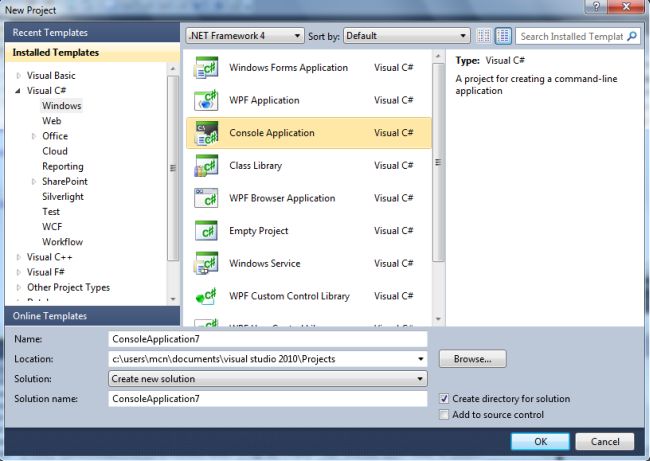The width and height of the screenshot is (650, 461).
Task: Select the Reporting category
Action: 63,167
